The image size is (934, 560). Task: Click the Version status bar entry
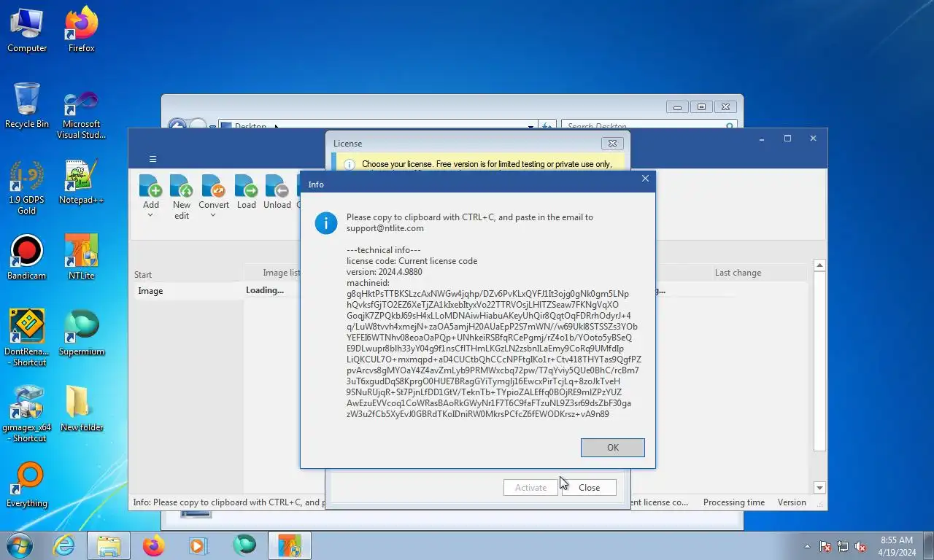click(x=792, y=502)
